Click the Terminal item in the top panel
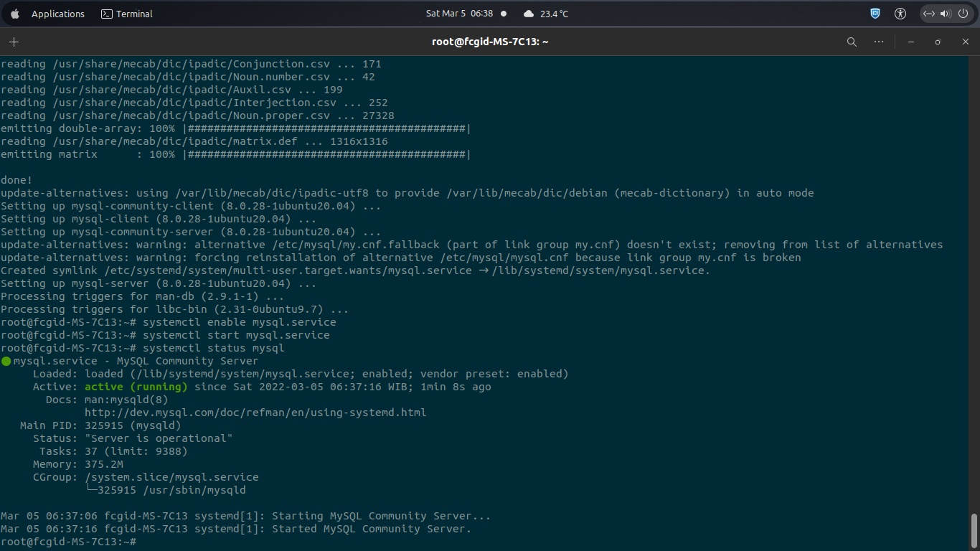Viewport: 980px width, 551px height. (127, 14)
